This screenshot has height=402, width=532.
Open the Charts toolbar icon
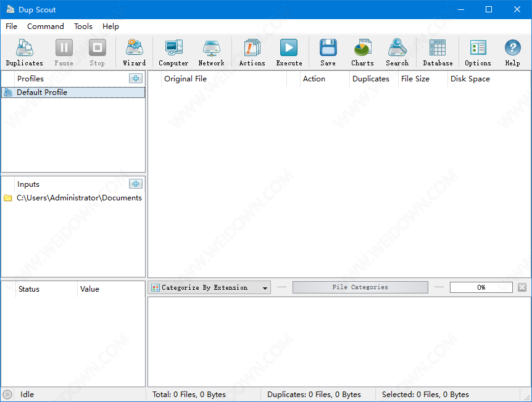click(x=362, y=52)
